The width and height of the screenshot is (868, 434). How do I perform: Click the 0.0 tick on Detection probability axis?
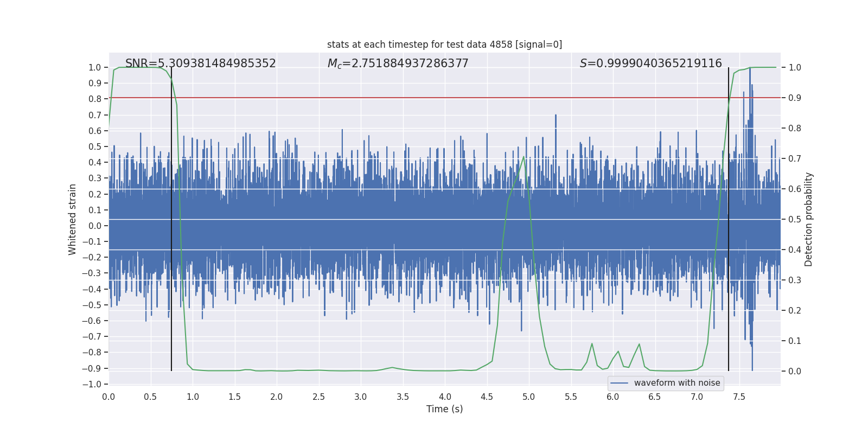795,371
